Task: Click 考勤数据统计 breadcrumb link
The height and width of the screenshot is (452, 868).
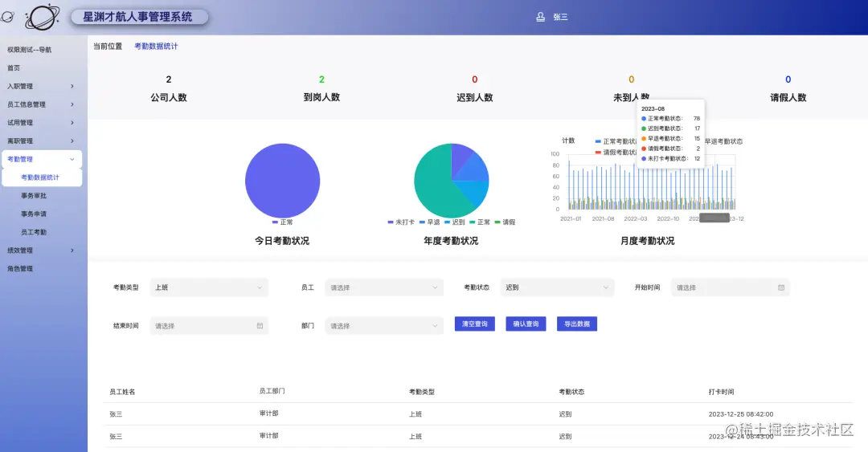Action: pos(156,47)
